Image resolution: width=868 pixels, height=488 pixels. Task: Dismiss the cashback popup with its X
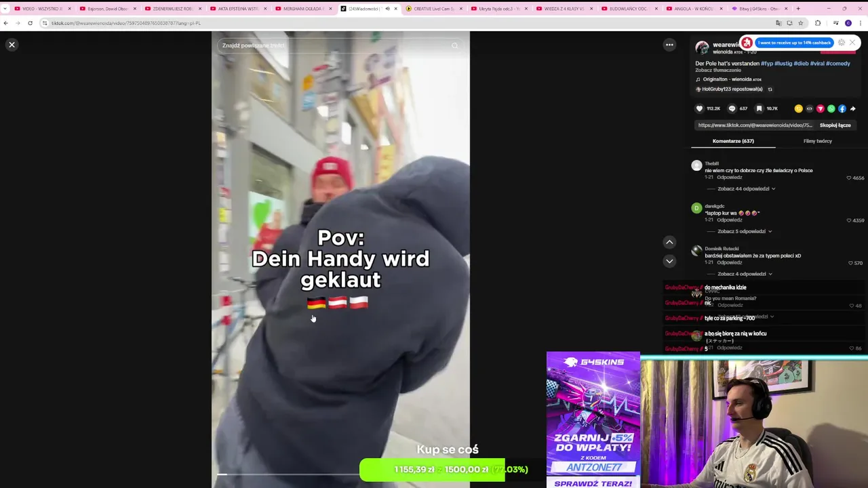click(852, 43)
